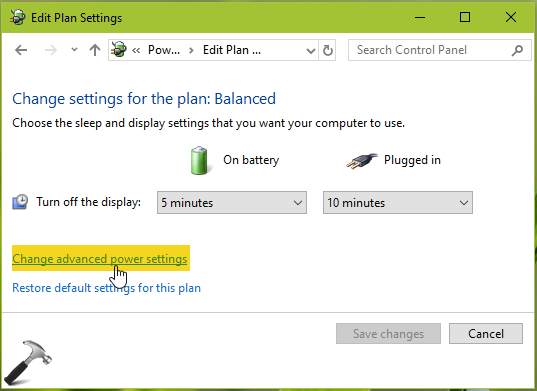This screenshot has height=391, width=537.
Task: Select the Pow... breadcrumb segment
Action: click(x=164, y=50)
